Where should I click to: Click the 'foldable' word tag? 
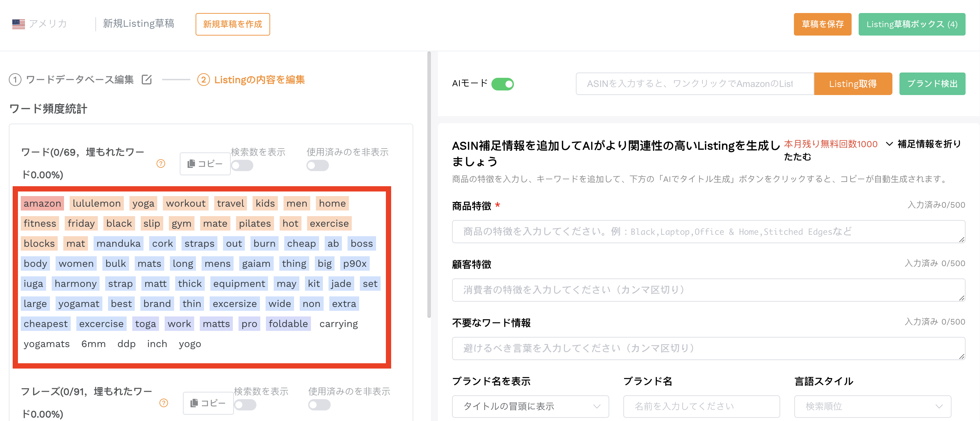tap(288, 323)
